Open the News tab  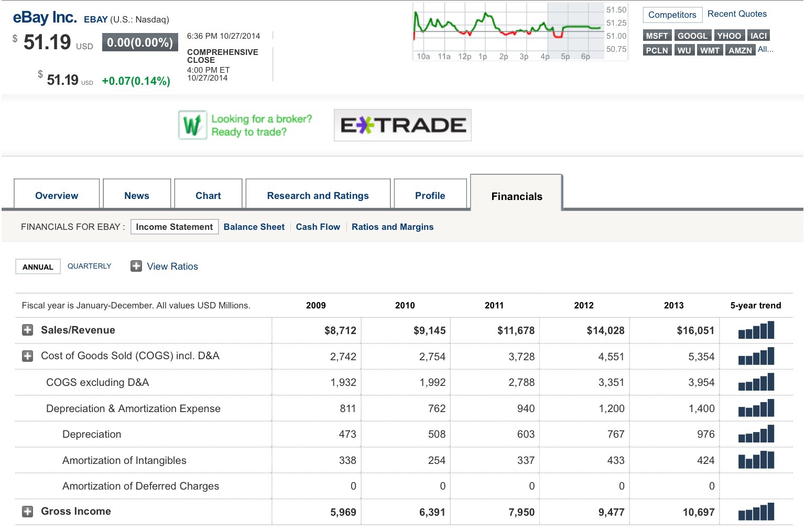(137, 195)
